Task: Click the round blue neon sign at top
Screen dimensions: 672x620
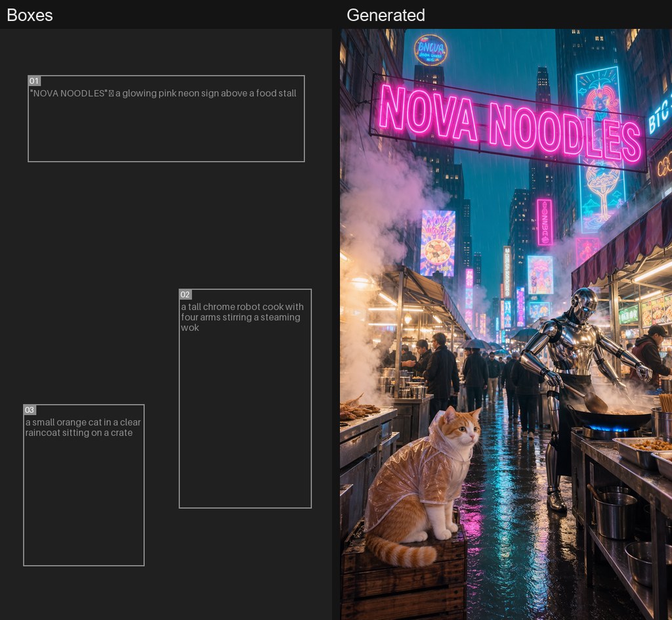Action: click(430, 50)
